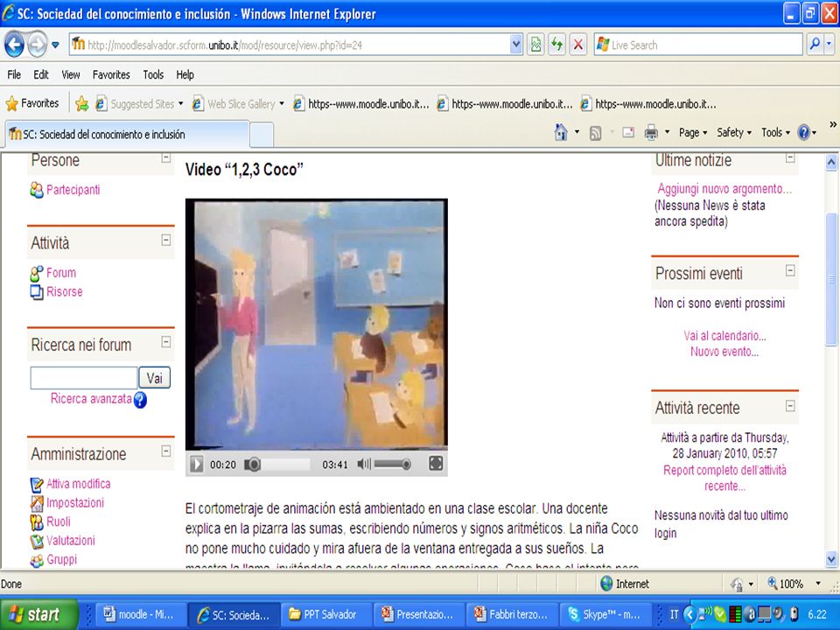This screenshot has width=840, height=630.
Task: Expand the address bar history dropdown
Action: pyautogui.click(x=516, y=45)
